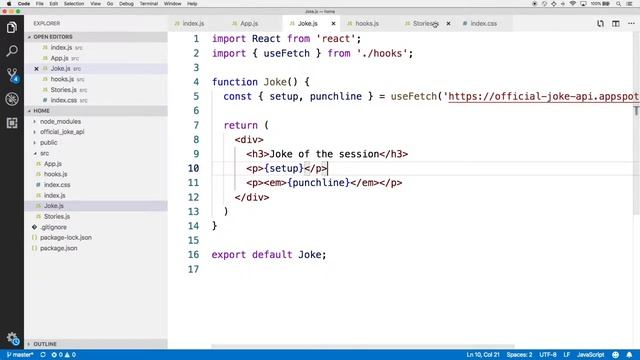The image size is (640, 360).
Task: Expand the Outline section
Action: click(96, 344)
